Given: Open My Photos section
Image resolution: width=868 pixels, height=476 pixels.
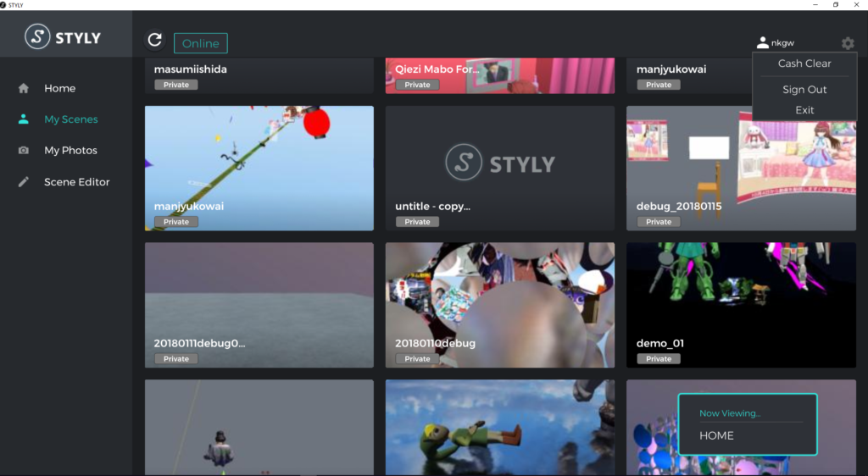Looking at the screenshot, I should [70, 150].
